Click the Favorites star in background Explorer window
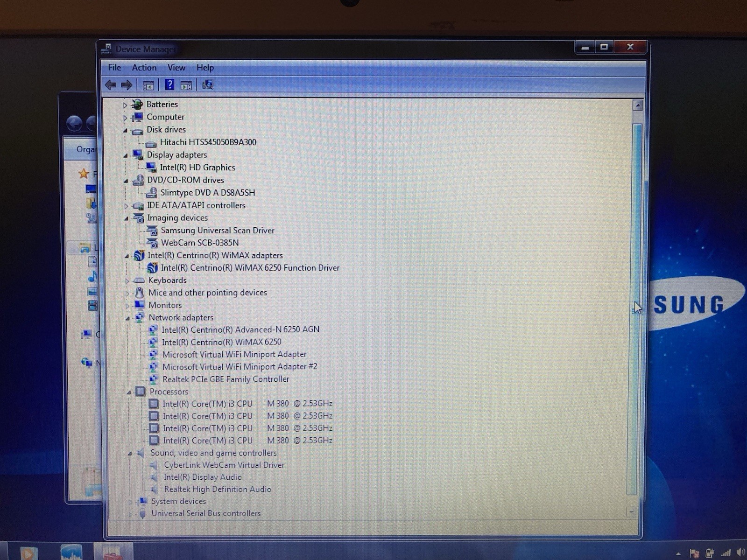747x560 pixels. pos(84,174)
